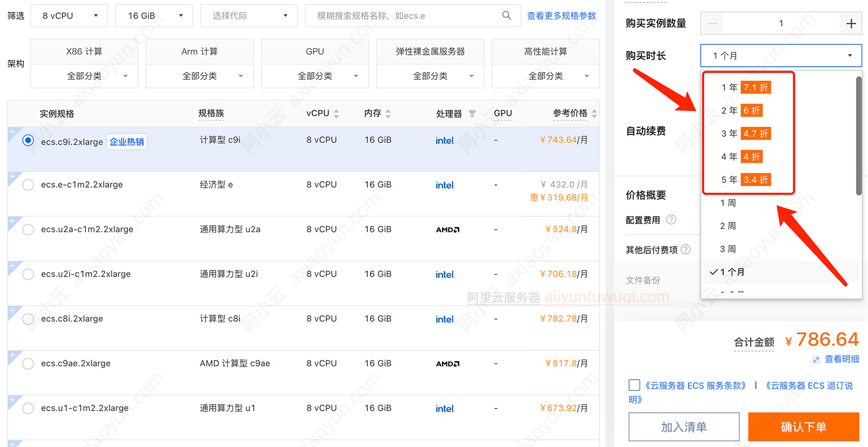
Task: Click 加入清单 button
Action: tap(684, 427)
